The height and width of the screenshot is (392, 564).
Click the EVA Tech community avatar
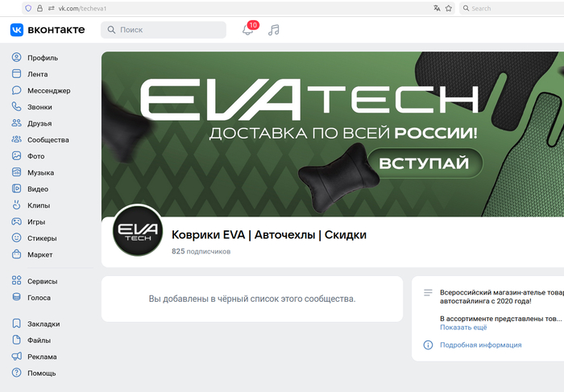pyautogui.click(x=138, y=230)
